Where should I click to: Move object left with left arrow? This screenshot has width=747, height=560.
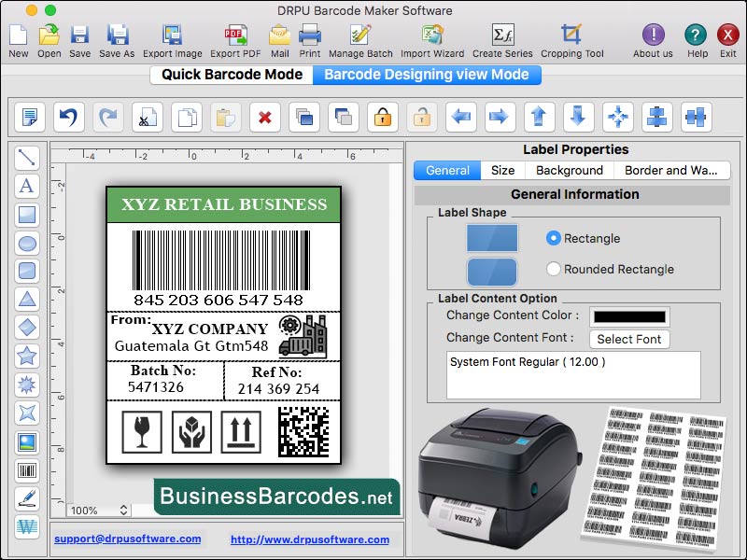coord(461,117)
